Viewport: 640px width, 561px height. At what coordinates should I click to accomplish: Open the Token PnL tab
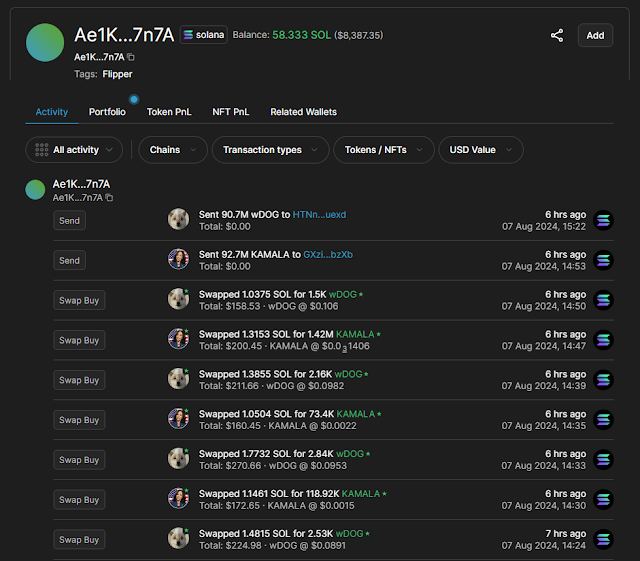(169, 112)
